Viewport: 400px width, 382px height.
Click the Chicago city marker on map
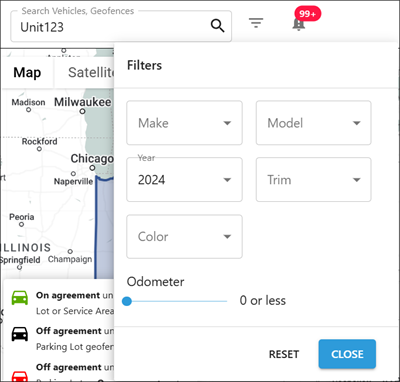92,168
